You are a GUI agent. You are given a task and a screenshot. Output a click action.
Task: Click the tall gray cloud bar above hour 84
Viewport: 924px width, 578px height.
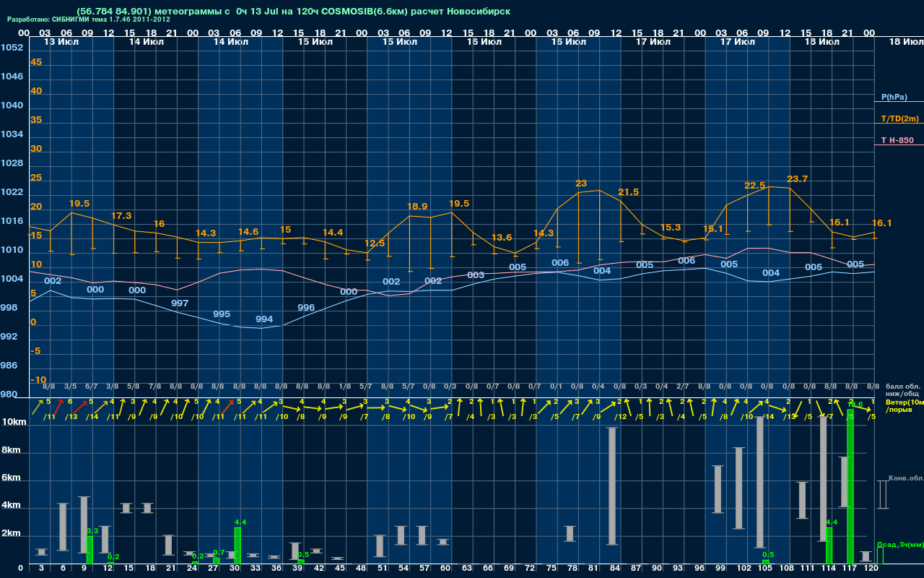click(x=612, y=486)
